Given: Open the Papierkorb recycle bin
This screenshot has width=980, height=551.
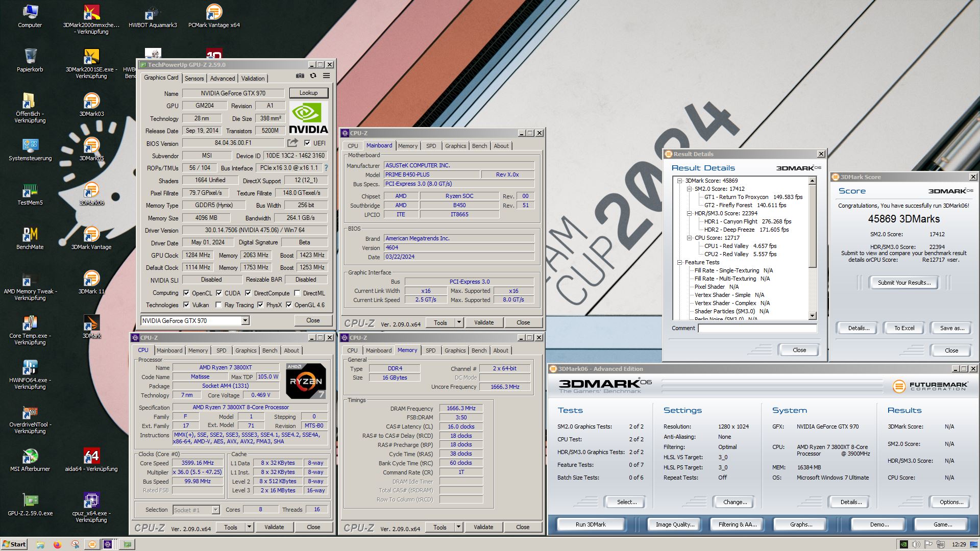Looking at the screenshot, I should (30, 60).
